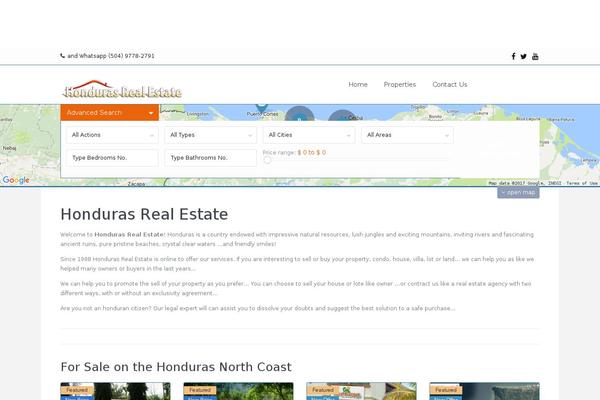Open the All Areas dropdown
This screenshot has width=600, height=400.
(x=407, y=135)
